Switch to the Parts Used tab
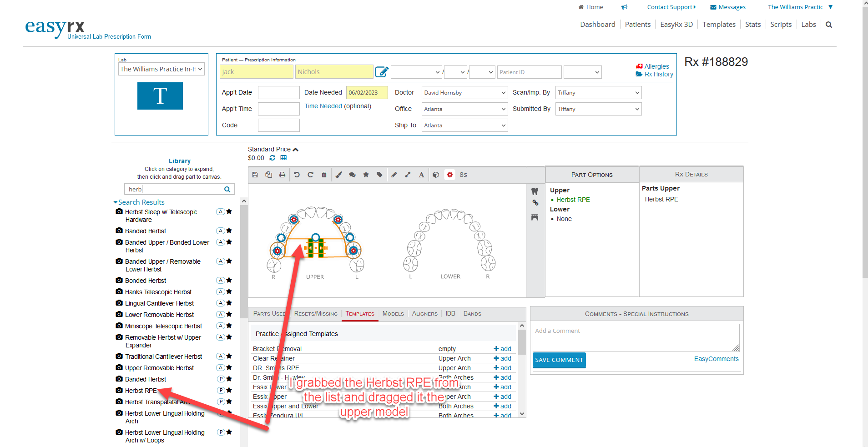 [269, 313]
